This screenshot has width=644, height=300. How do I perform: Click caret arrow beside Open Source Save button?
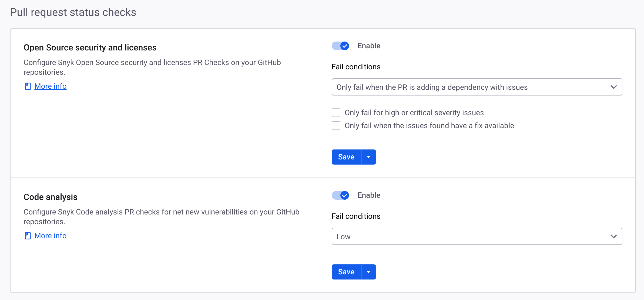368,157
